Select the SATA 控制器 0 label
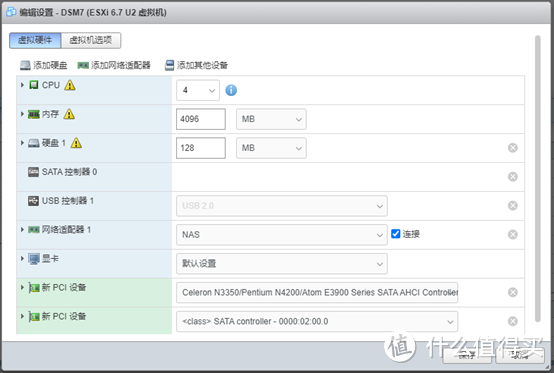The height and width of the screenshot is (373, 554). [70, 172]
